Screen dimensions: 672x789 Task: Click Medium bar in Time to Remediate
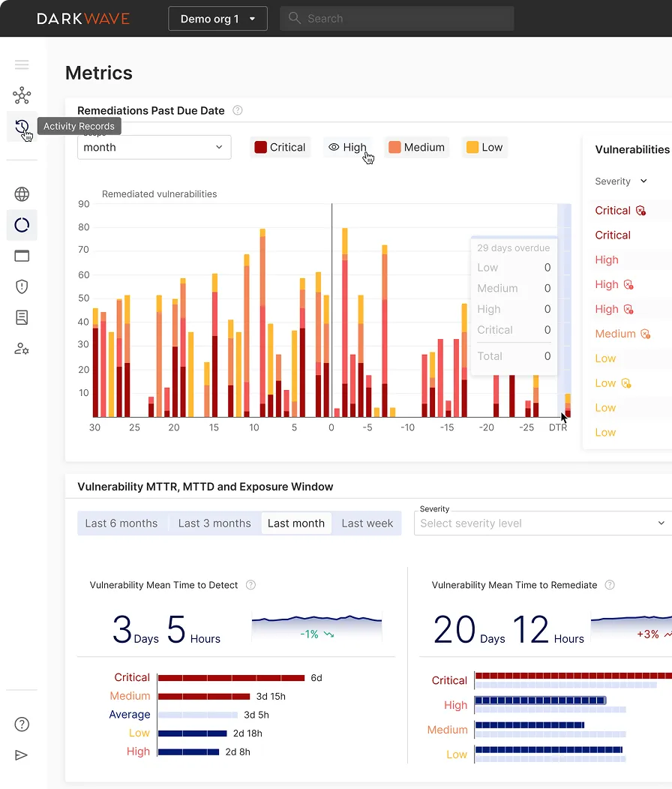[529, 725]
